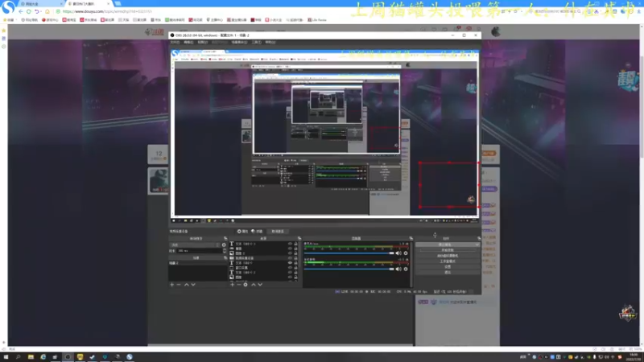Click the 开始录制 start recording button
The width and height of the screenshot is (644, 362).
tap(448, 250)
